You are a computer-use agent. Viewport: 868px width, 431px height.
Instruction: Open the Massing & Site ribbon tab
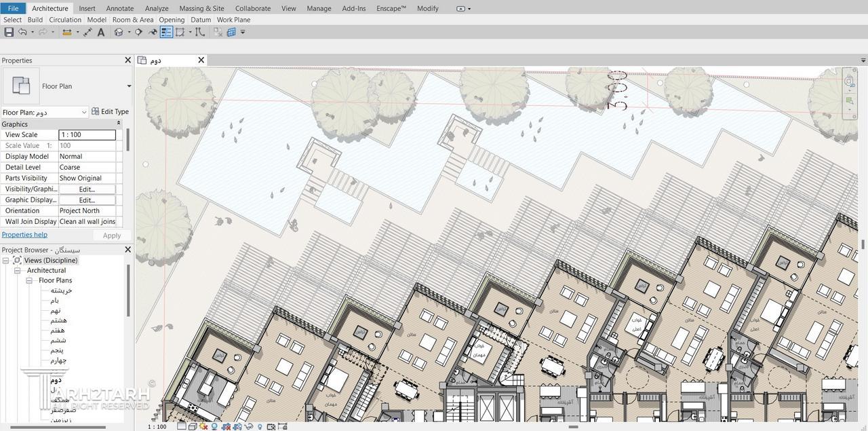point(201,8)
